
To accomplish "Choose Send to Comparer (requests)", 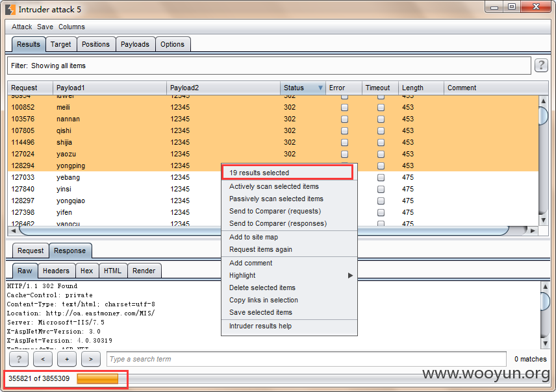I will click(289, 211).
